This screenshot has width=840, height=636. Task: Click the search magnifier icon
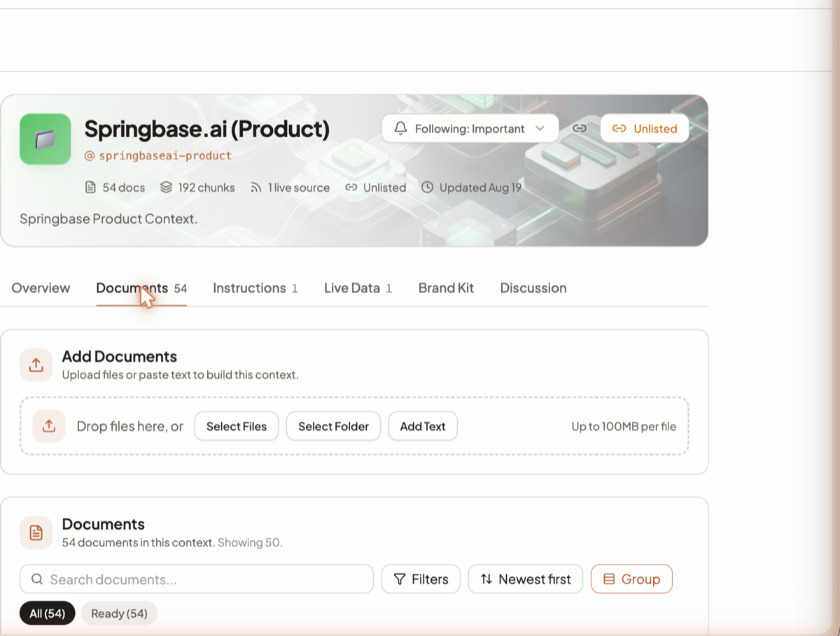37,579
